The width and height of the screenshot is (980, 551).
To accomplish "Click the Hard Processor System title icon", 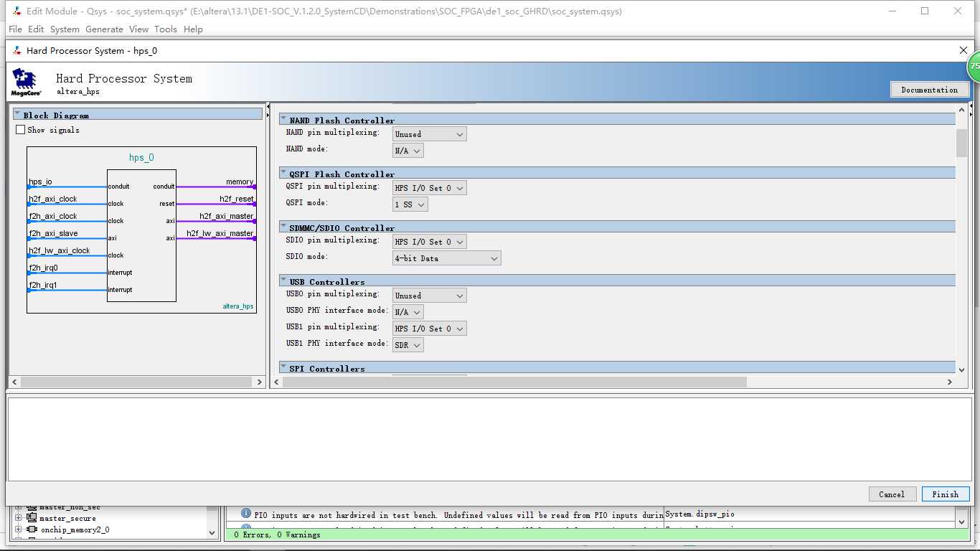I will click(17, 50).
